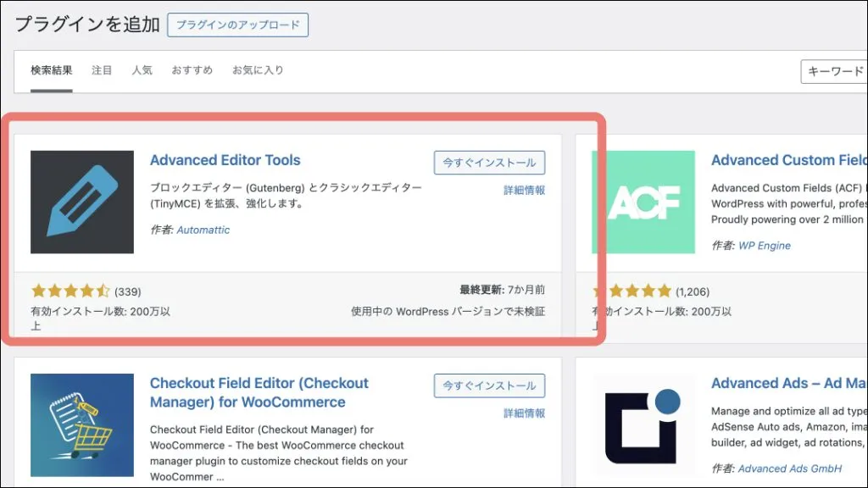Click the ACF plugin logo icon
Screen dimensions: 868x488
click(x=643, y=202)
